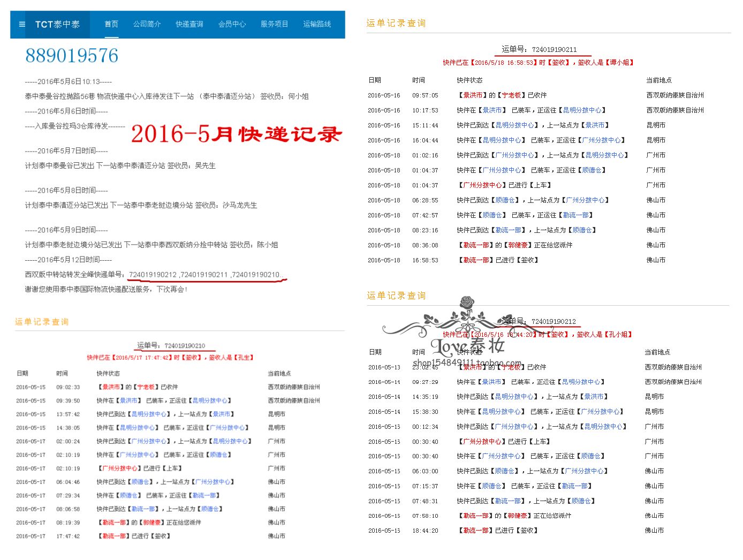Screen dimensions: 743x560
Task: Click 快件状态 header in the 724019190211 table
Action: tap(470, 80)
